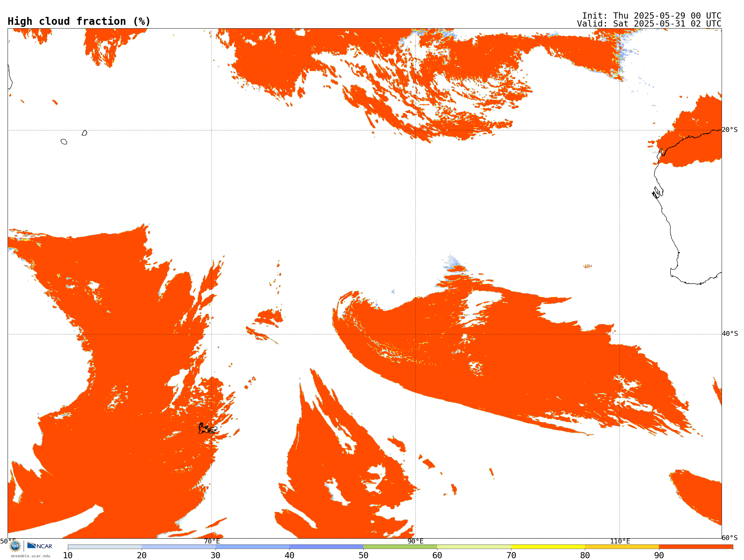
Task: Click the NSF logo icon
Action: coord(15,546)
